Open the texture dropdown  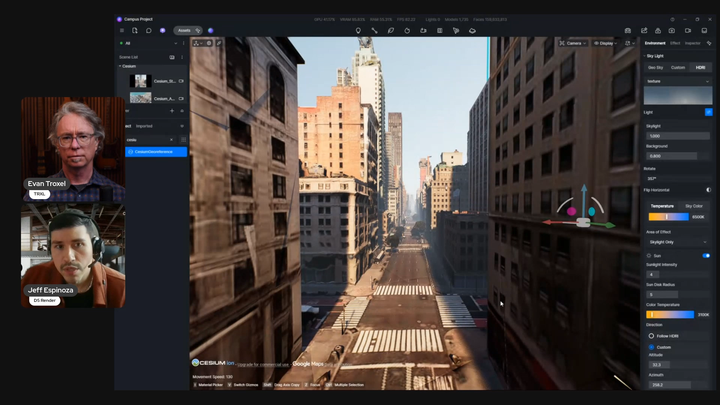tap(678, 81)
